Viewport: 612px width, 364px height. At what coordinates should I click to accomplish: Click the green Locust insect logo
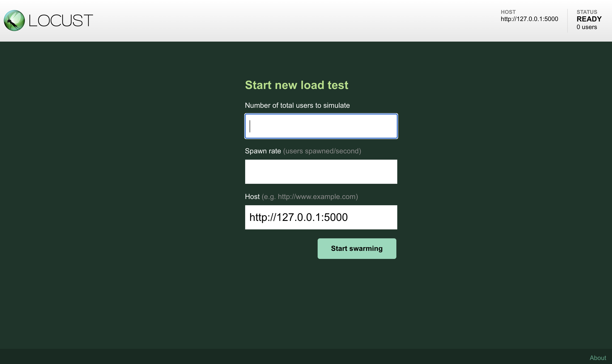14,21
